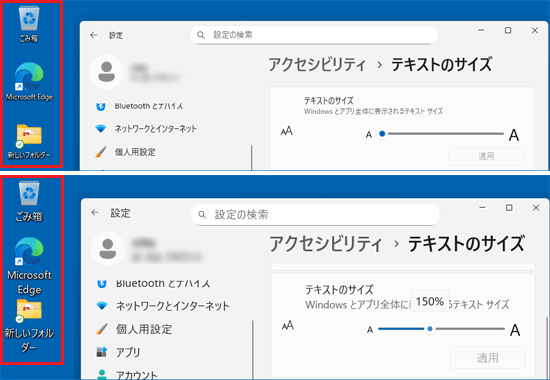Viewport: 550px width, 380px height.
Task: Click search magnifier in lower 設定 window
Action: pyautogui.click(x=202, y=214)
